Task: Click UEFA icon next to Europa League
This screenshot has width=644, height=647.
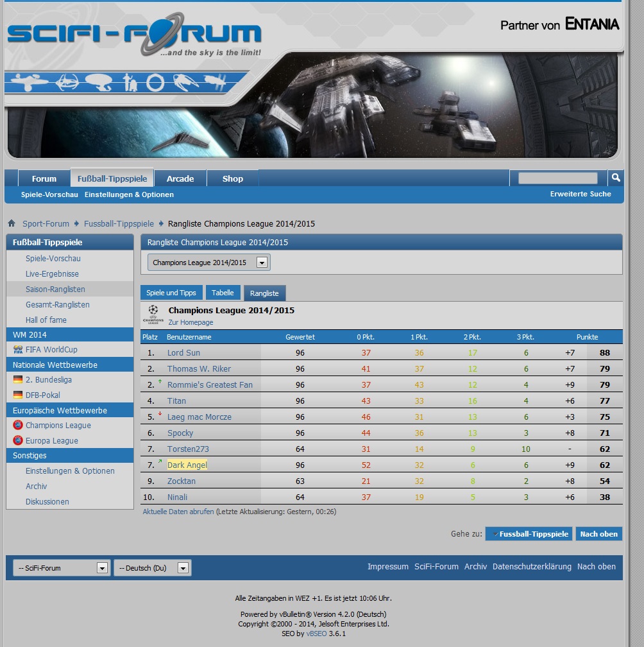Action: point(18,441)
